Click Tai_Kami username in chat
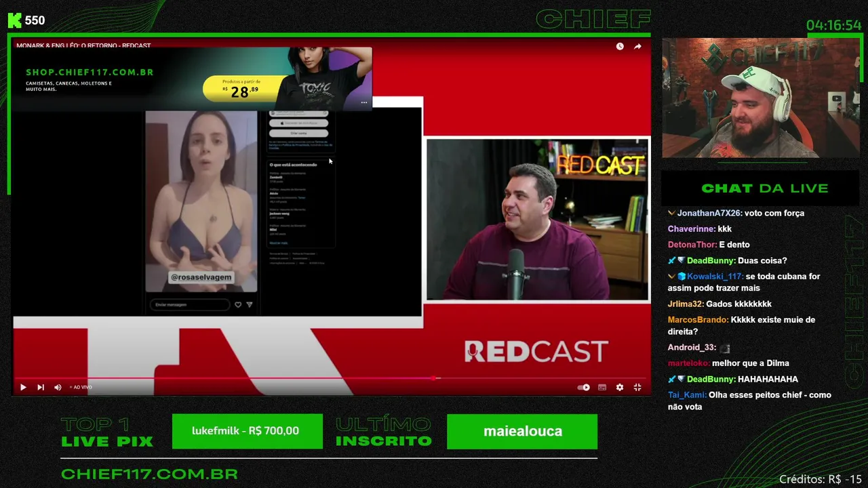868x488 pixels. point(687,395)
